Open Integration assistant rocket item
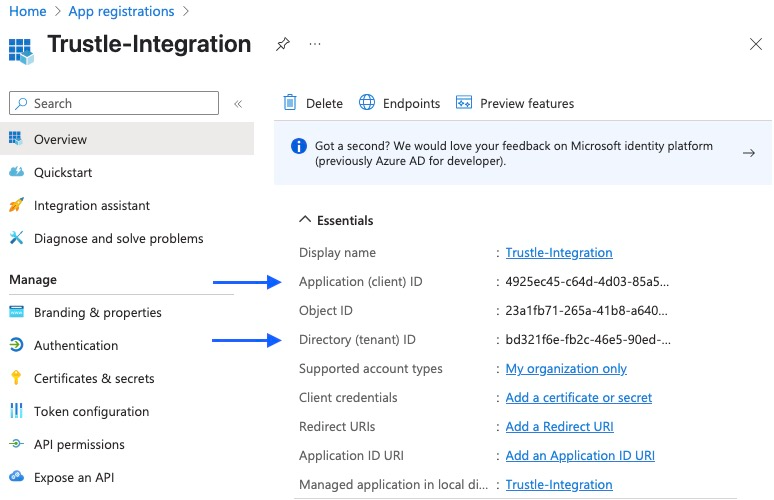 [91, 205]
